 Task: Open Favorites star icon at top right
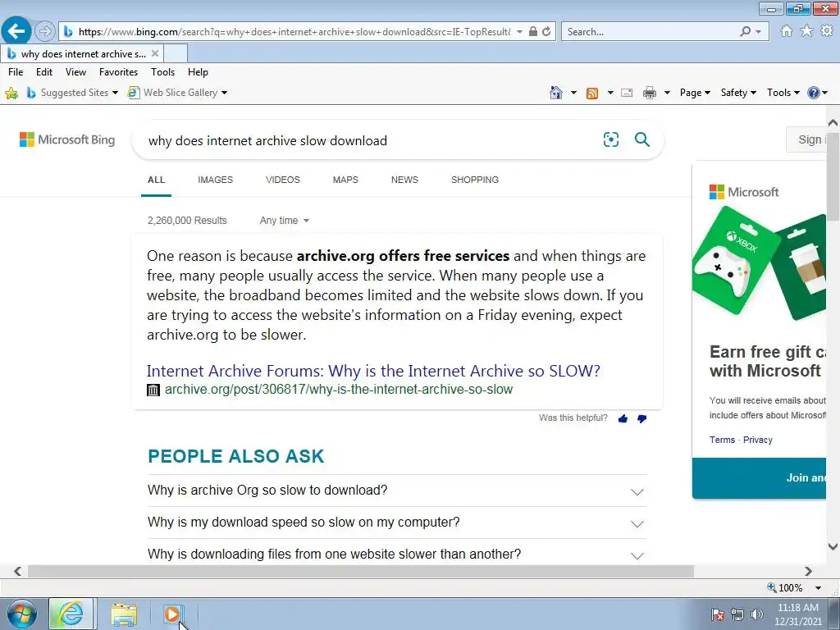806,31
